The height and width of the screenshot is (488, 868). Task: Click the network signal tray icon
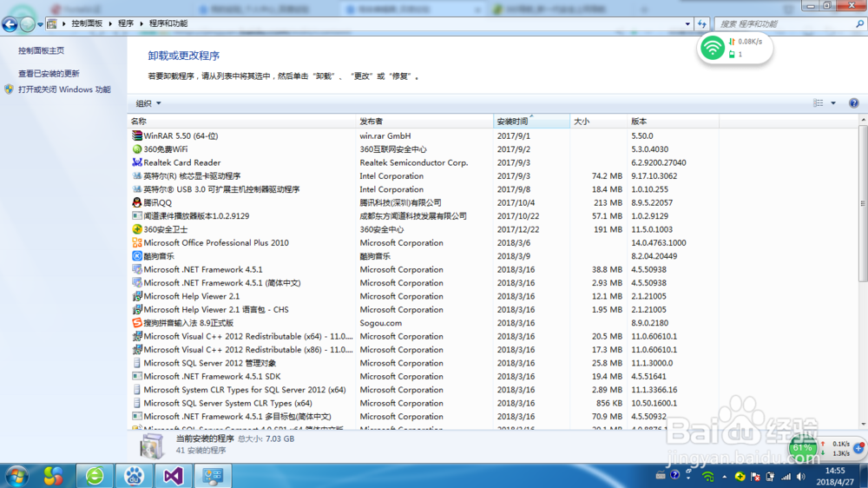[786, 477]
